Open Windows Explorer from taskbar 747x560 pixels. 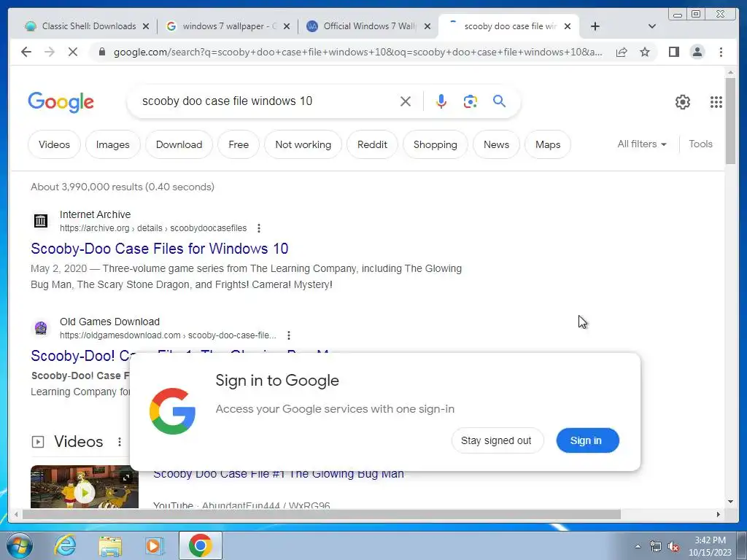click(x=110, y=545)
